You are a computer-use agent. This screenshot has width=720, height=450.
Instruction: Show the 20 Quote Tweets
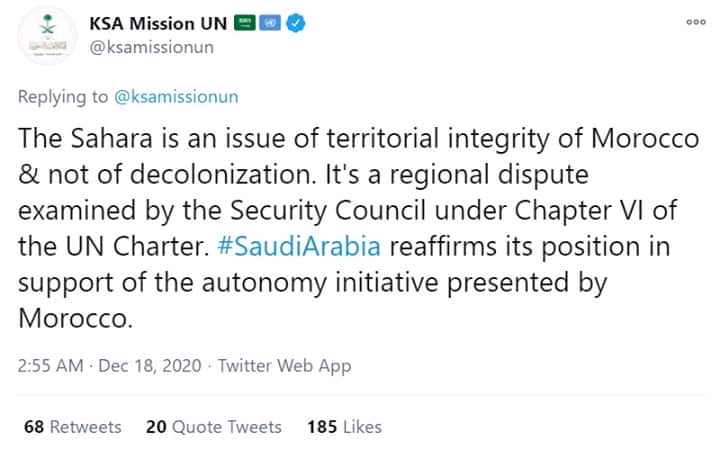pos(214,427)
